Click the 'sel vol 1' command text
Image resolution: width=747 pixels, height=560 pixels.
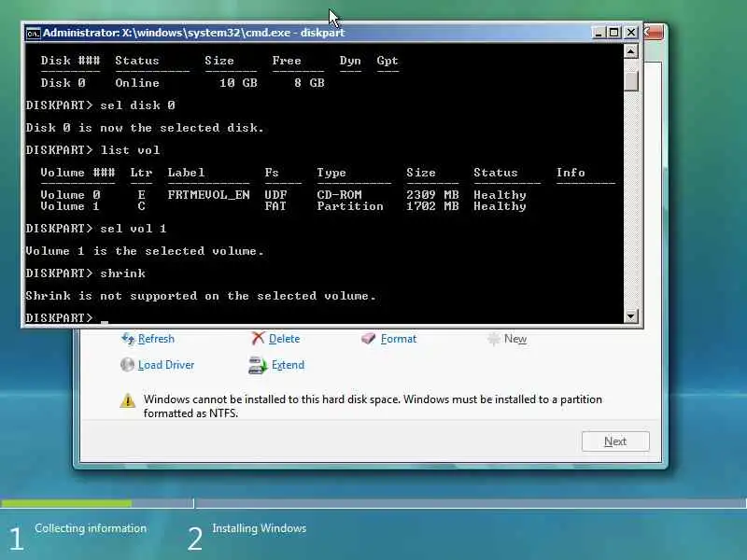coord(134,229)
